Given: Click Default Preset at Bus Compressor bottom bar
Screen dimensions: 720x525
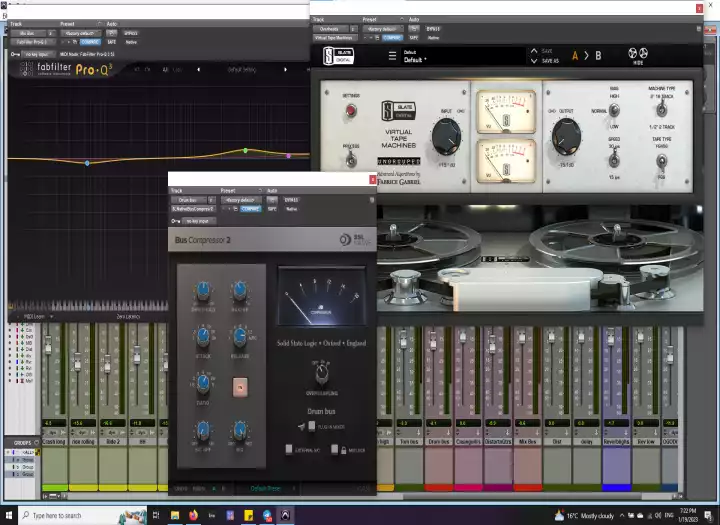Looking at the screenshot, I should (265, 488).
